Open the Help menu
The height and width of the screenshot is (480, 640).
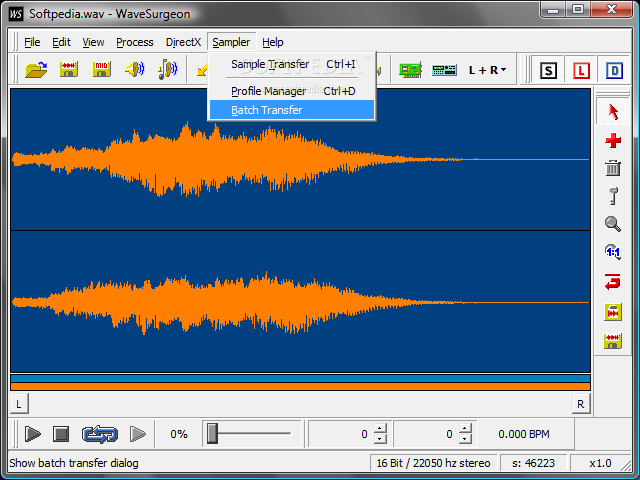[x=273, y=42]
